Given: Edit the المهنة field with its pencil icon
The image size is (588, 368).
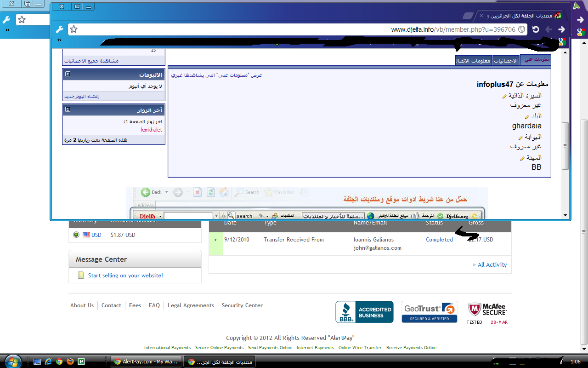Looking at the screenshot, I should tap(522, 158).
